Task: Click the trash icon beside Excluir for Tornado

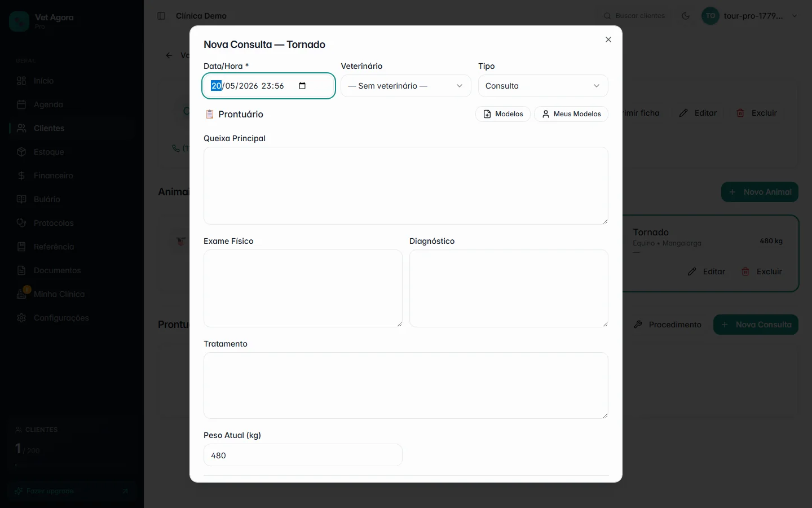Action: click(745, 271)
